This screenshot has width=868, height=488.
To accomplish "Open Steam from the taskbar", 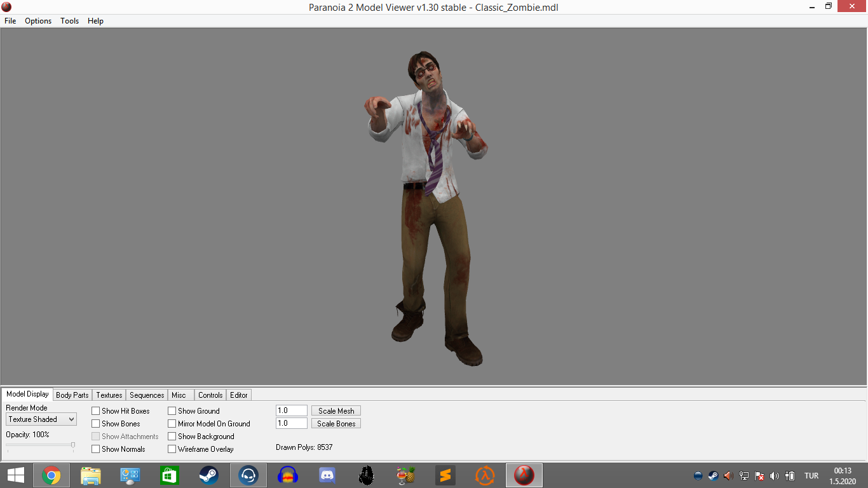I will pos(209,475).
